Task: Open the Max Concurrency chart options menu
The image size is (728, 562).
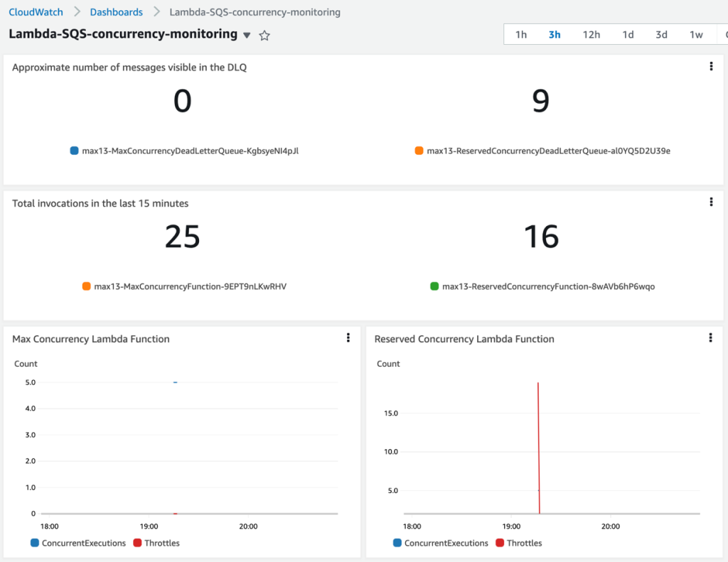Action: point(348,337)
